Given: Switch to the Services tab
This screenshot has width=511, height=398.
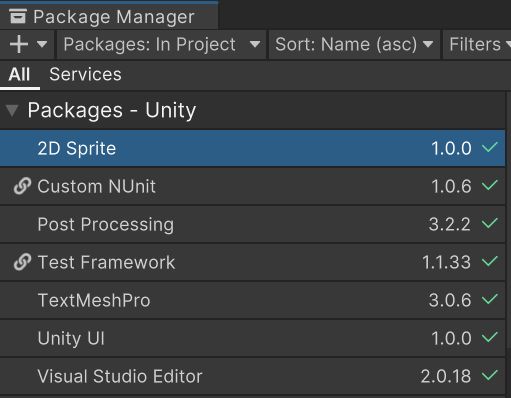Looking at the screenshot, I should tap(85, 74).
